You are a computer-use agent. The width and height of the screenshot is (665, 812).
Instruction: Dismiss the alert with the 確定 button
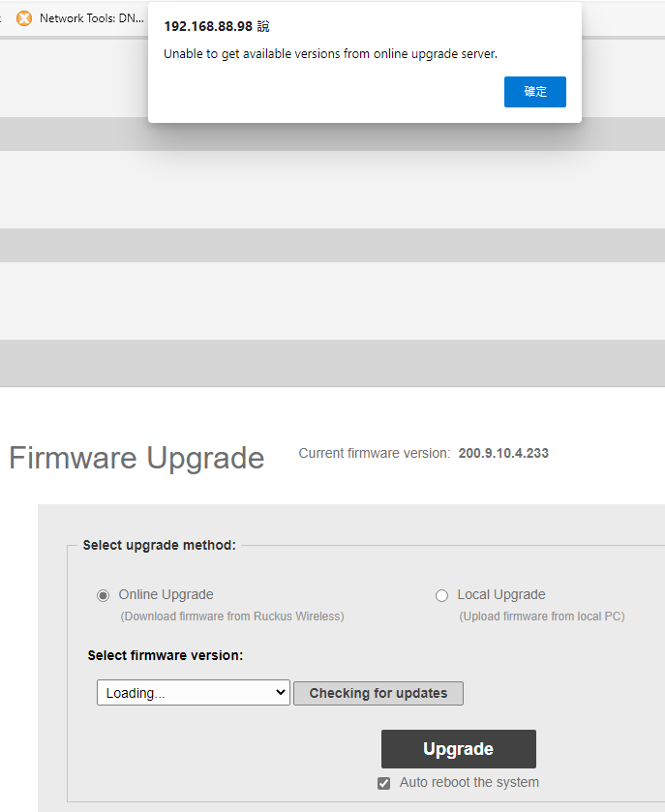pyautogui.click(x=534, y=92)
